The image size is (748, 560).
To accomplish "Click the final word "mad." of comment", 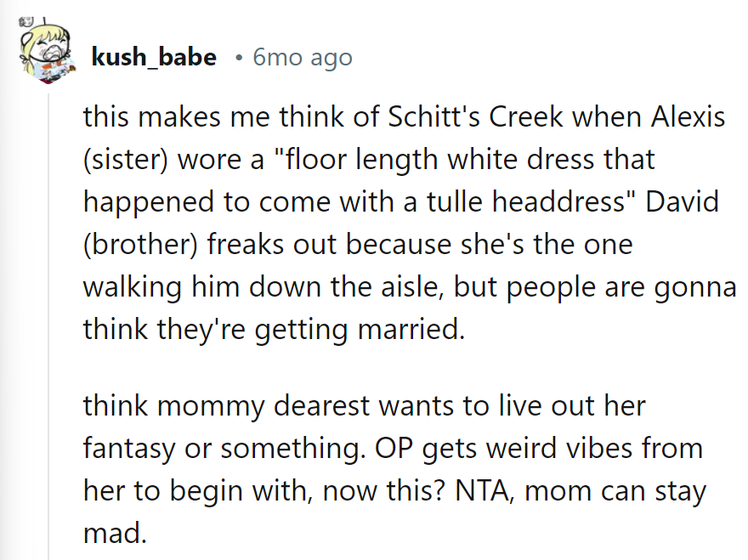I will (115, 534).
